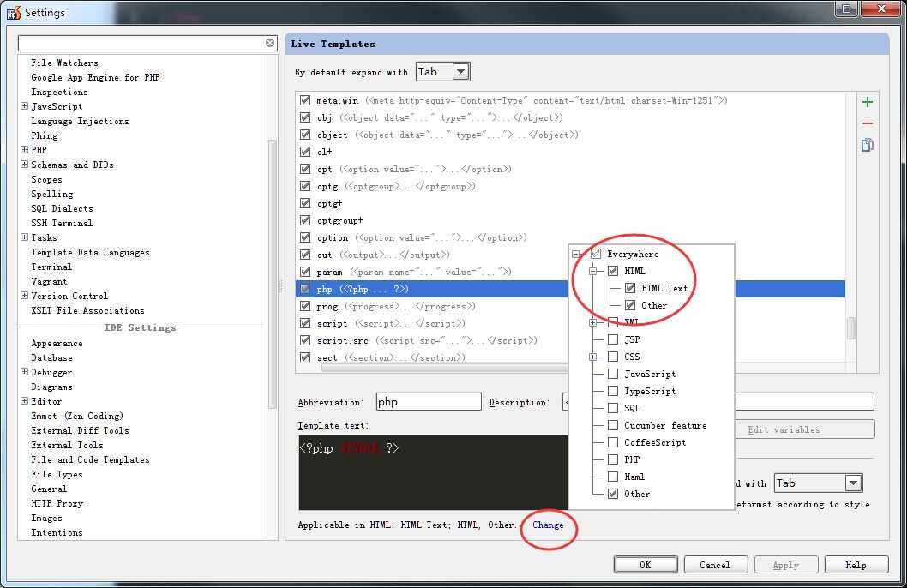The image size is (907, 588).
Task: Expand the PHP settings node
Action: point(24,149)
